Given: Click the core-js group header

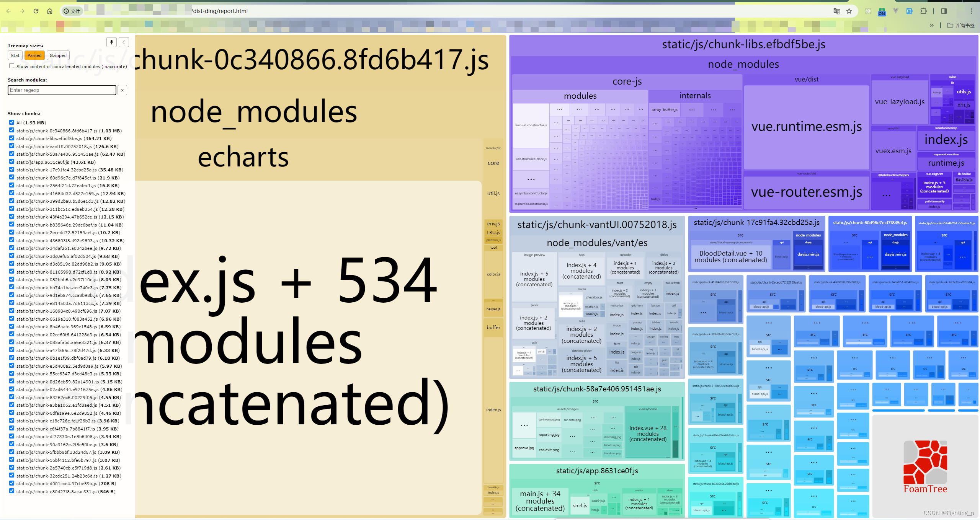Looking at the screenshot, I should tap(627, 82).
